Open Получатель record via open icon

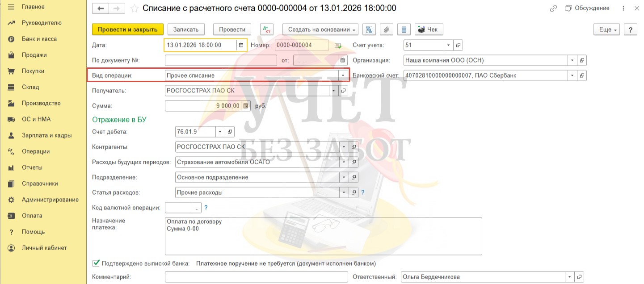pyautogui.click(x=344, y=91)
